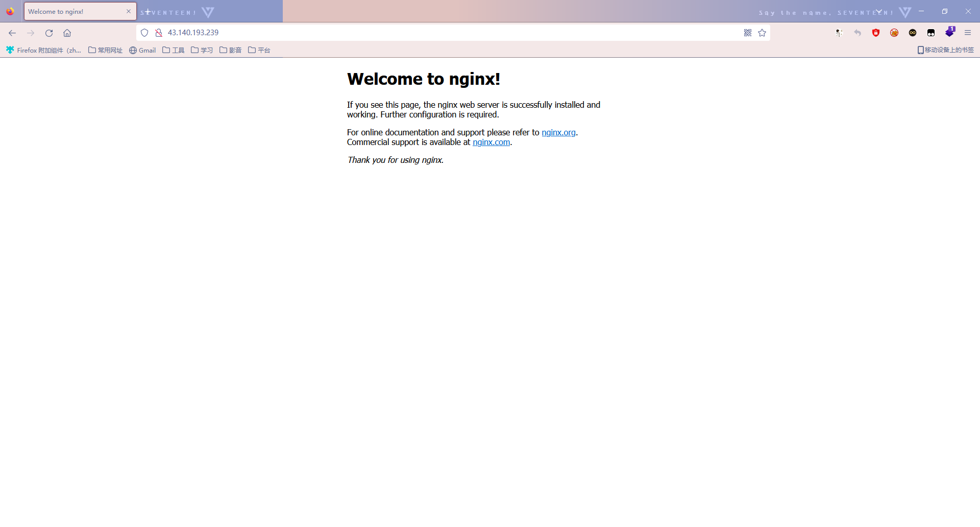This screenshot has width=980, height=527.
Task: Expand the 工具 bookmark folder
Action: [x=174, y=50]
